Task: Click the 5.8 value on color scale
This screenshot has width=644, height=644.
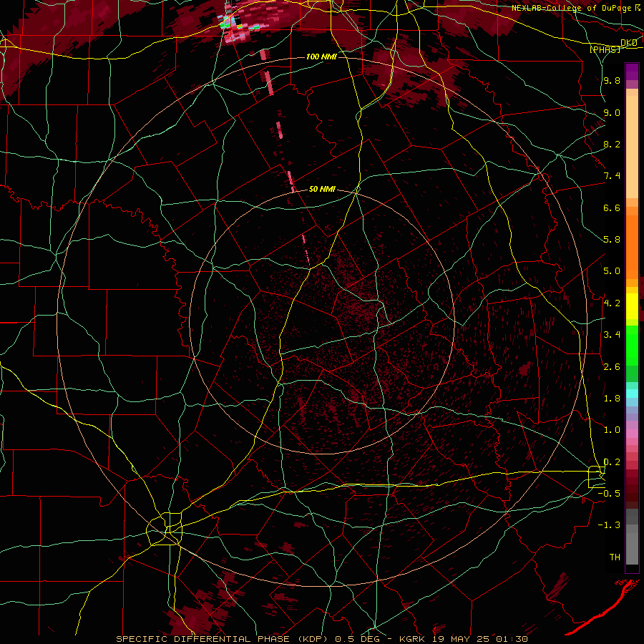Action: [612, 240]
